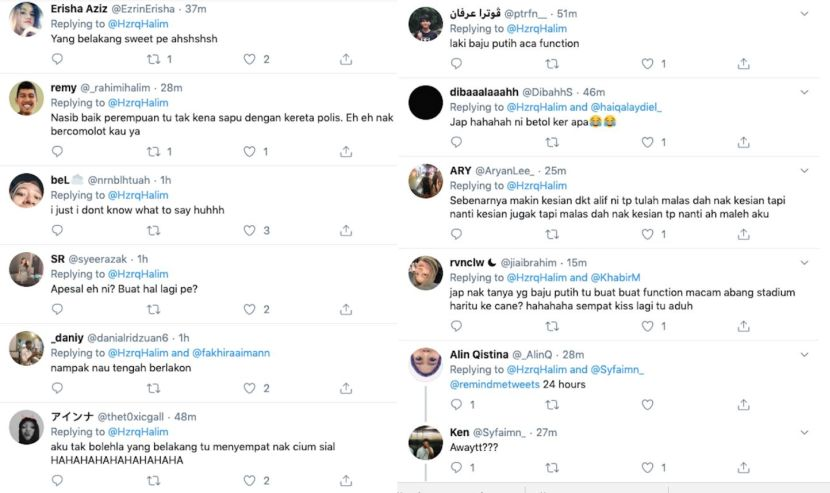Reply to Alin Qistina's tweet
The height and width of the screenshot is (493, 830).
pyautogui.click(x=457, y=405)
